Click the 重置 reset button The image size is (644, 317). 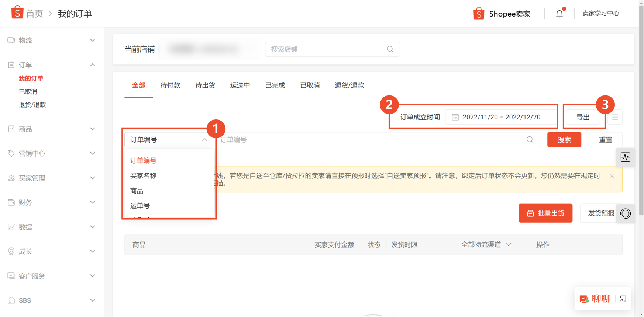(x=606, y=140)
